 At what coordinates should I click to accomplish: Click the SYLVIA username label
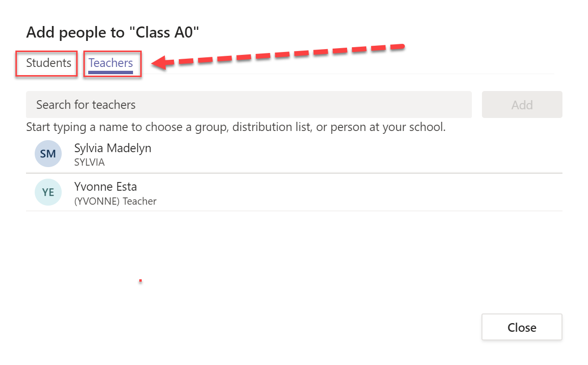(x=89, y=162)
